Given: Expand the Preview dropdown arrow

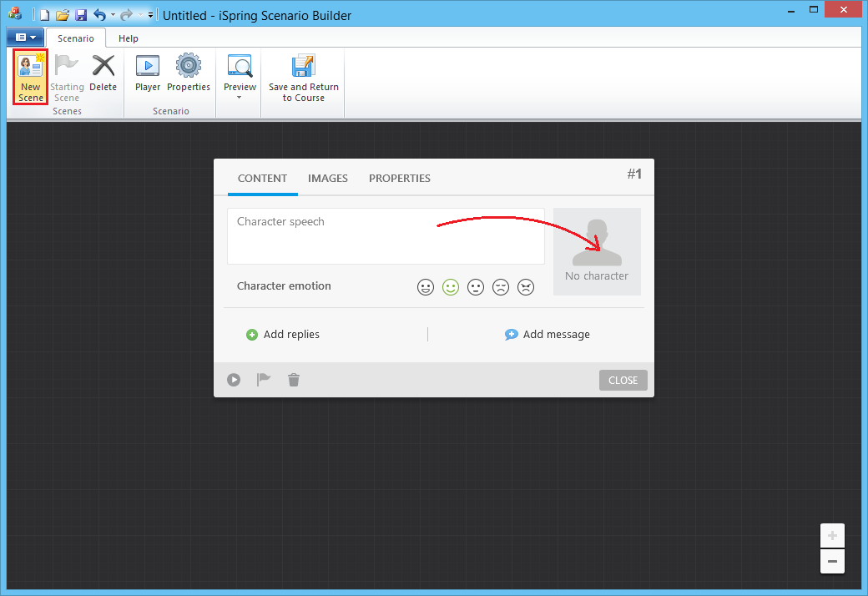Looking at the screenshot, I should (x=240, y=98).
